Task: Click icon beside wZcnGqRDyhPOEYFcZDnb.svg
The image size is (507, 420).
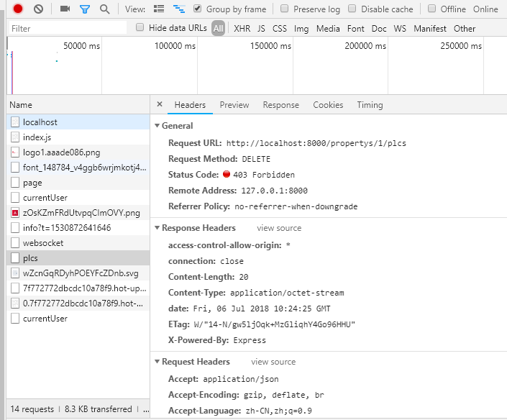Action: (15, 273)
